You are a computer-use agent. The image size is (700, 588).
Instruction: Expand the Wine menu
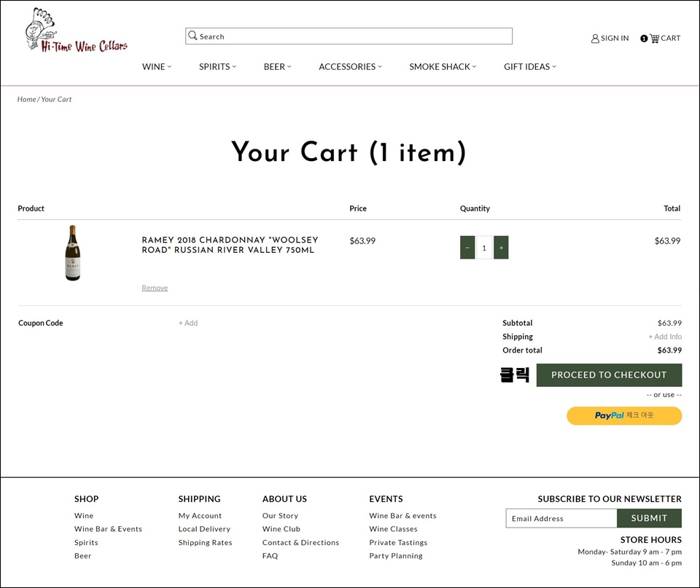point(157,66)
